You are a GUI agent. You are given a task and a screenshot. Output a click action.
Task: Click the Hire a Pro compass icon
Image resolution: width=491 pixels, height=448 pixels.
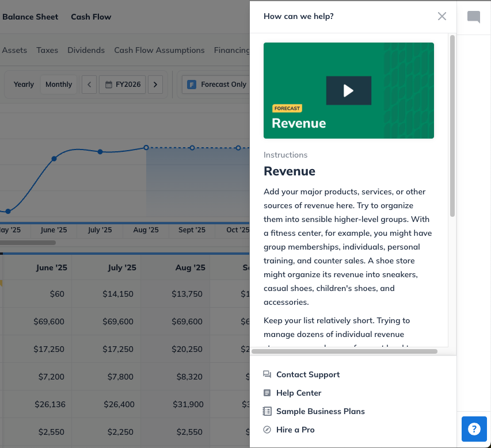(x=267, y=430)
